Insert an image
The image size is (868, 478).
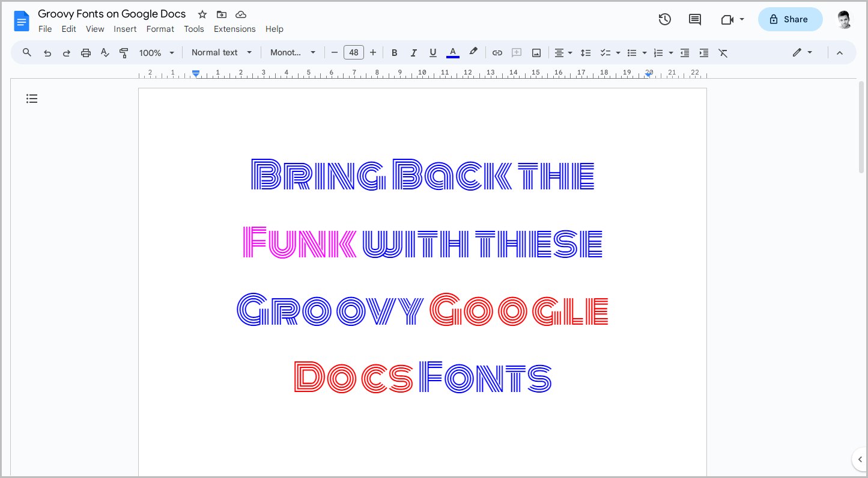[535, 52]
